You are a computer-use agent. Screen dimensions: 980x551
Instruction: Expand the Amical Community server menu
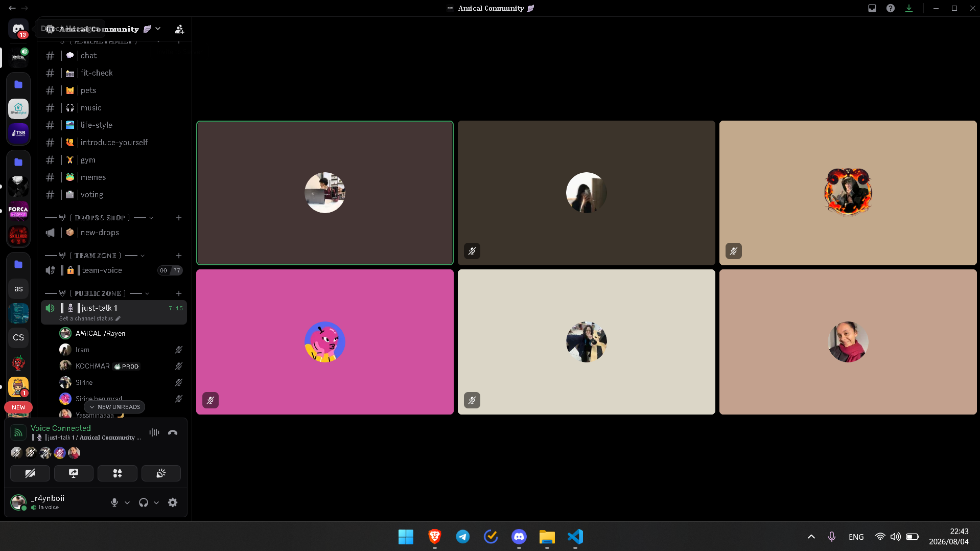158,29
